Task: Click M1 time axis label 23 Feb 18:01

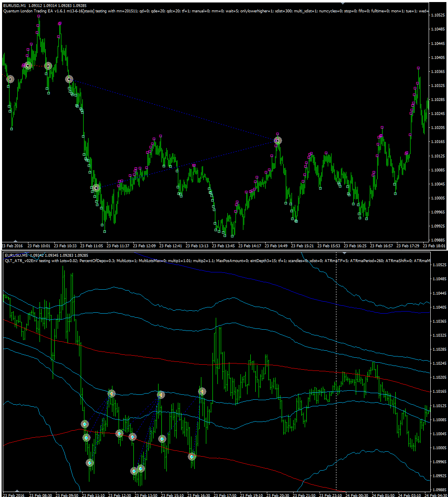Action: tap(434, 246)
